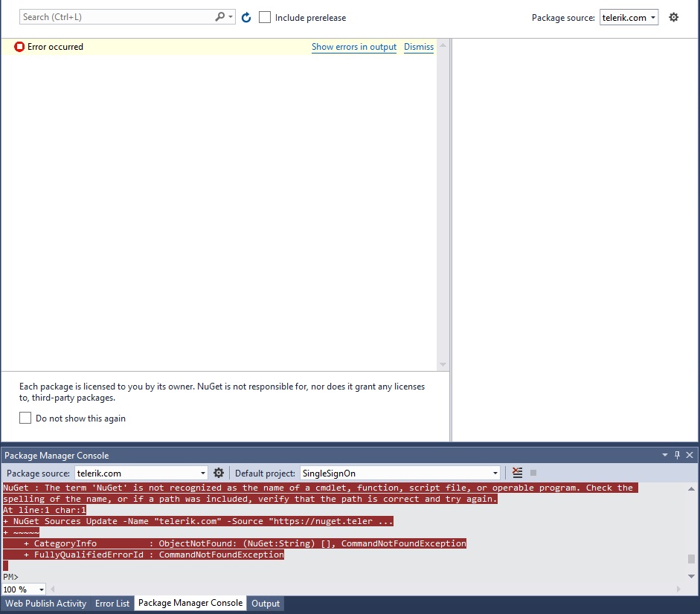This screenshot has width=700, height=614.
Task: Stop command execution in the console
Action: tap(533, 473)
